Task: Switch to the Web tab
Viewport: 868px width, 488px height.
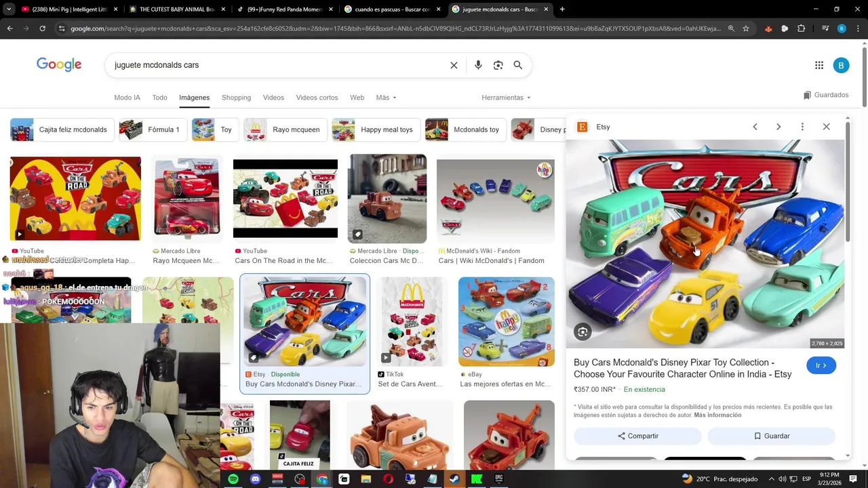Action: click(357, 98)
